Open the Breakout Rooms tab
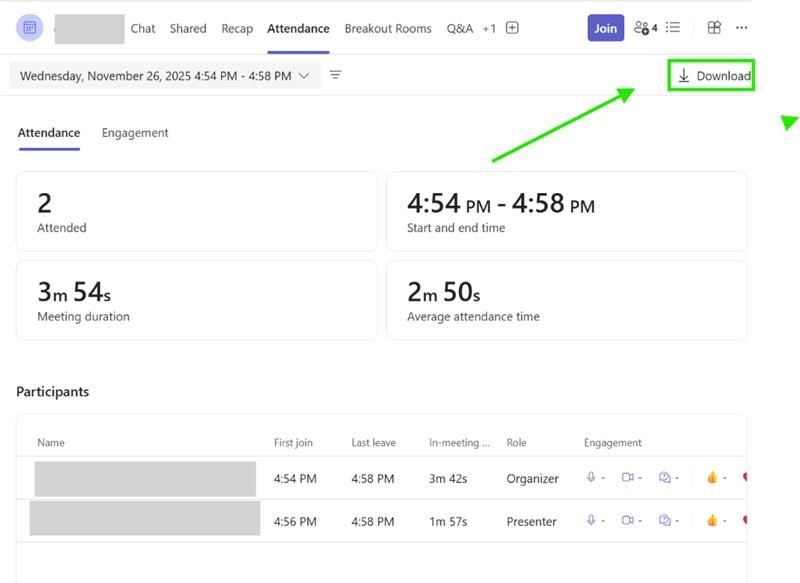Screen dimensions: 800x583 pyautogui.click(x=388, y=29)
